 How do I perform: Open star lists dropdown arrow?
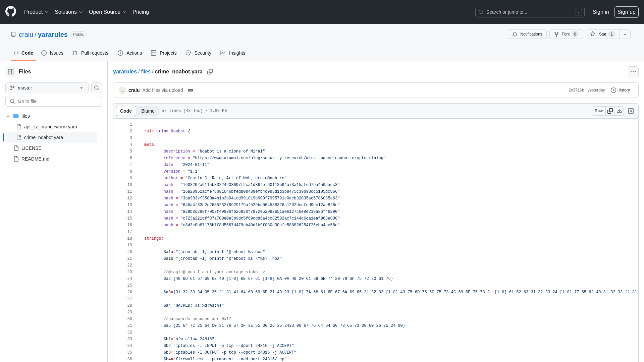pyautogui.click(x=625, y=34)
